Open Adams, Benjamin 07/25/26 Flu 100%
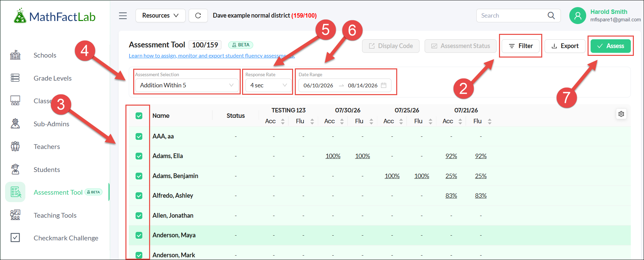This screenshot has width=644, height=260. [x=422, y=176]
